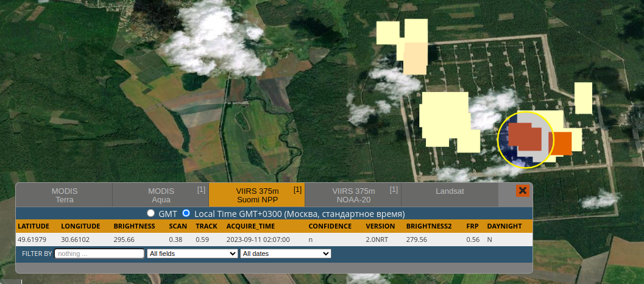Open the All dates dropdown
The width and height of the screenshot is (644, 284).
[x=286, y=254]
